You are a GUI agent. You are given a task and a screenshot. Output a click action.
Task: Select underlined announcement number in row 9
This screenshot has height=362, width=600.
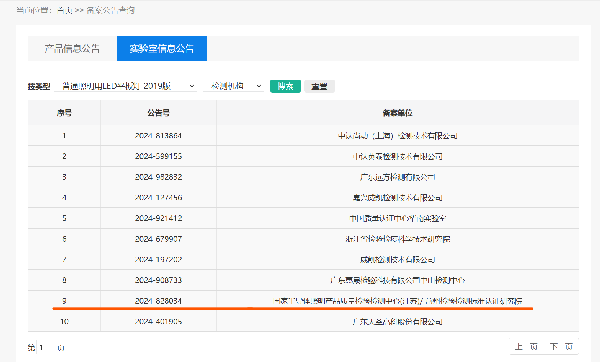tap(158, 301)
